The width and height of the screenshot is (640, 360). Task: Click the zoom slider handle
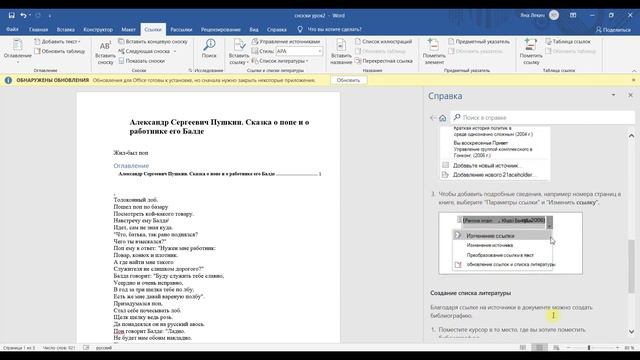[x=589, y=347]
